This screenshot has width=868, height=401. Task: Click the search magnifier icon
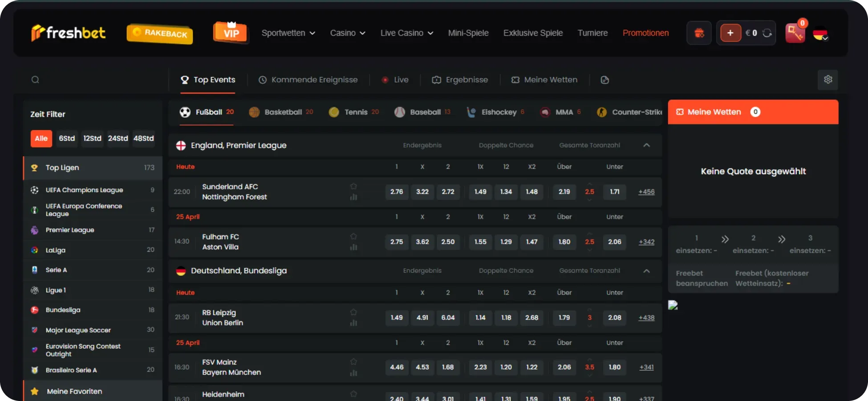[x=35, y=80]
